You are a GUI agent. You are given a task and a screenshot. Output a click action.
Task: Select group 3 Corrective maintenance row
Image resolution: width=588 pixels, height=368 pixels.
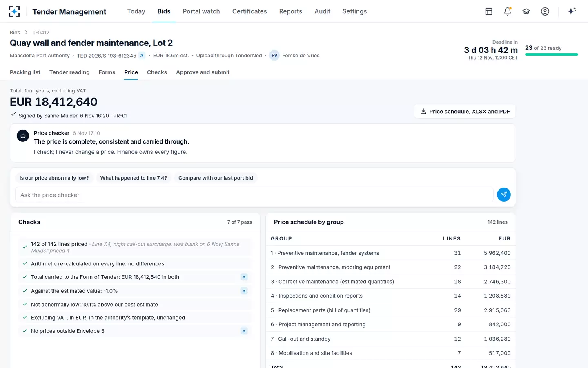pos(391,282)
